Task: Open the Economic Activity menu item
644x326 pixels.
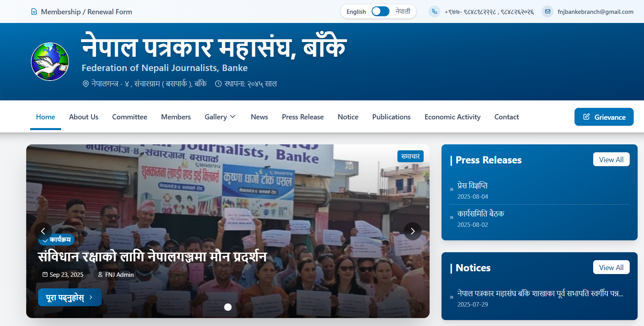Action: (x=452, y=117)
